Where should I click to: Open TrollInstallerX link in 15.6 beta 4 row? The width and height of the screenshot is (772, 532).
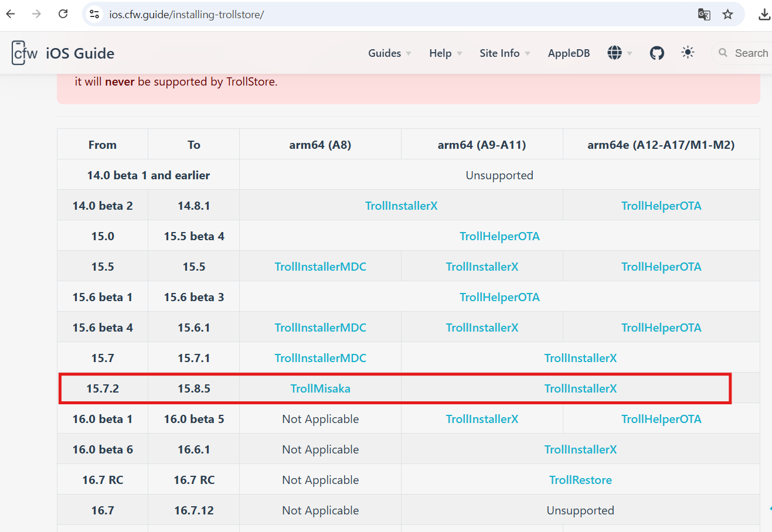482,328
